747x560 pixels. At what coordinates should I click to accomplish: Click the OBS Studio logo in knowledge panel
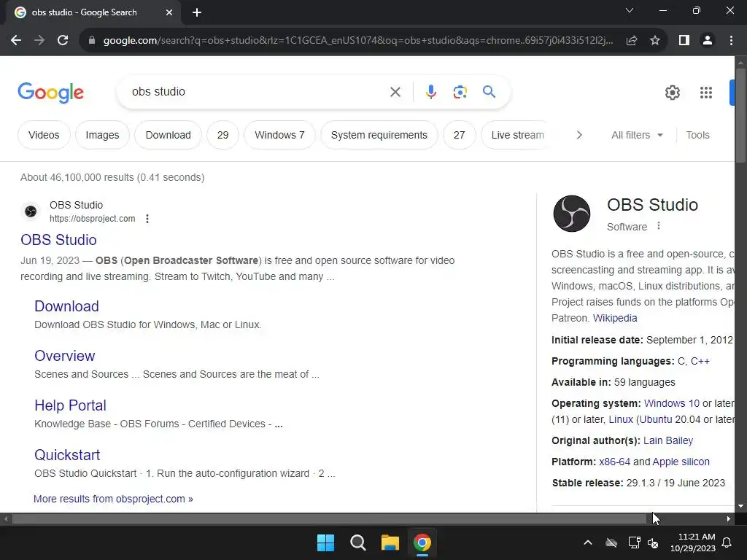coord(572,214)
